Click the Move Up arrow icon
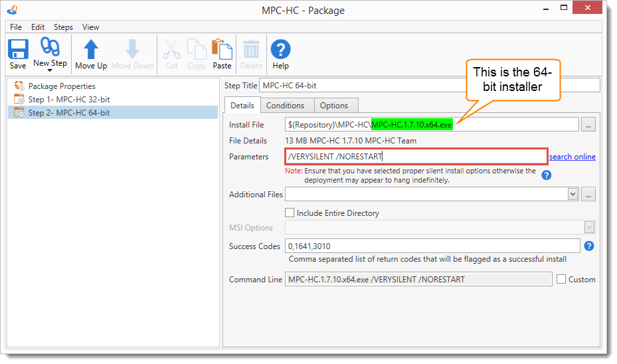This screenshot has width=617, height=364. [91, 49]
